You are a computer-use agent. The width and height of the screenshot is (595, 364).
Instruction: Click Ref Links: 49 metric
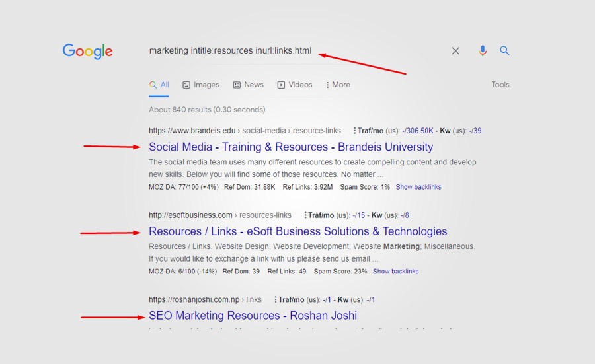pyautogui.click(x=286, y=272)
